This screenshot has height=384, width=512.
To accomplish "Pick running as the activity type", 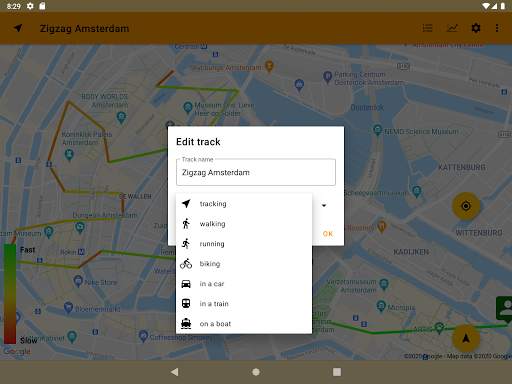I will (244, 244).
